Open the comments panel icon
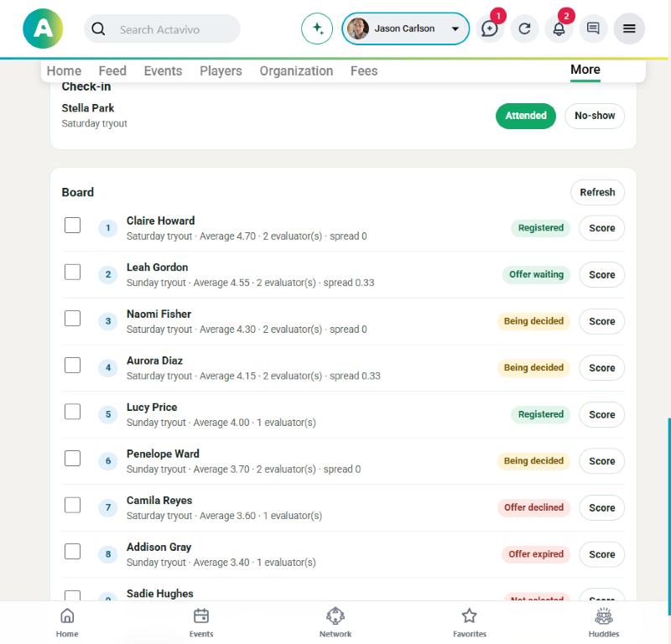Viewport: 671px width, 644px height. (593, 29)
